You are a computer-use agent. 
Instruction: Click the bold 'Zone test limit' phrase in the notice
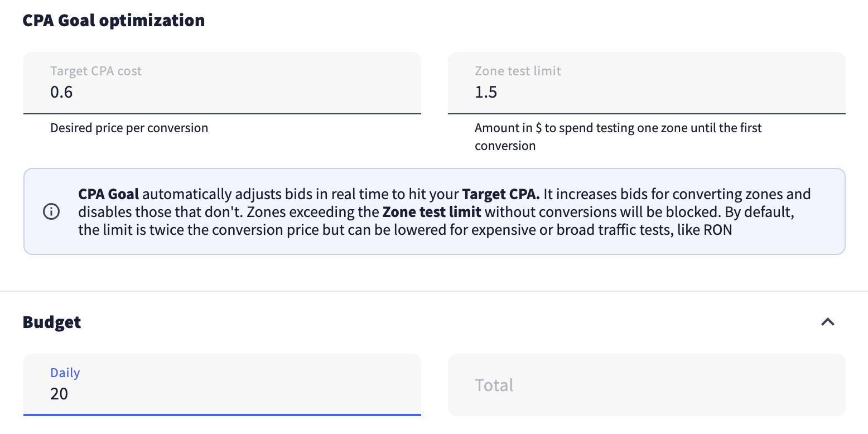[x=431, y=212]
